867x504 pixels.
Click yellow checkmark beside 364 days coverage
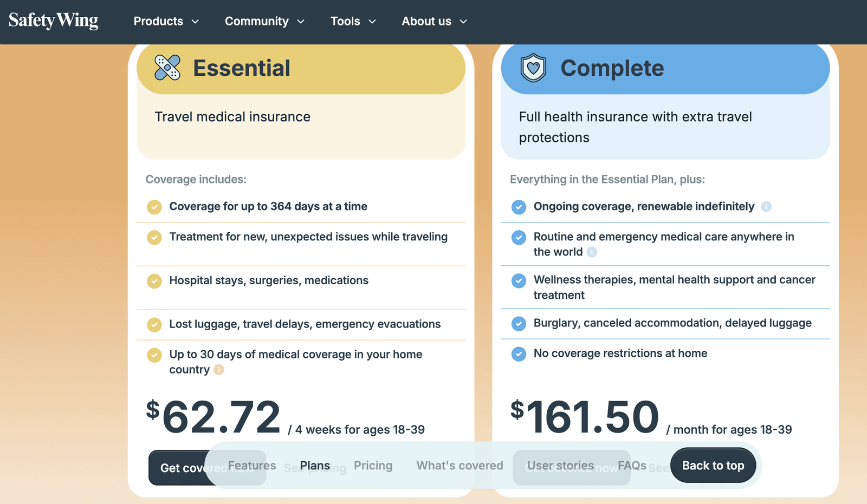coord(154,207)
